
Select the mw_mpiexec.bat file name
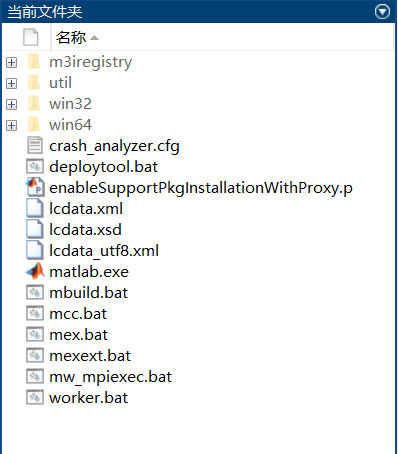pyautogui.click(x=111, y=377)
